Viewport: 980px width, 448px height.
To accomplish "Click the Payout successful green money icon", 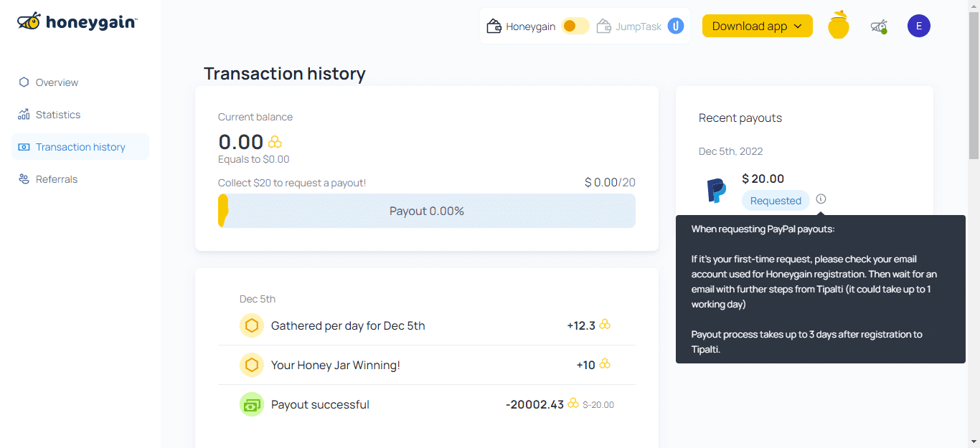I will pos(252,404).
